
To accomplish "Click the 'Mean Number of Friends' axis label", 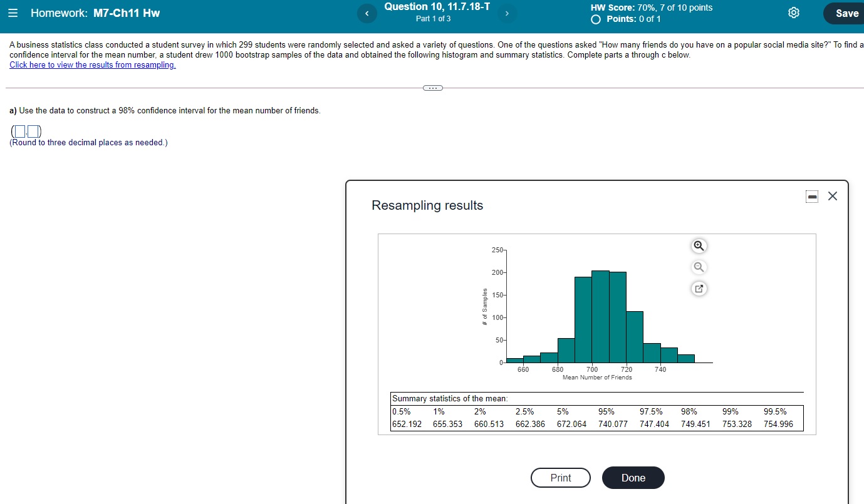I will (x=597, y=378).
